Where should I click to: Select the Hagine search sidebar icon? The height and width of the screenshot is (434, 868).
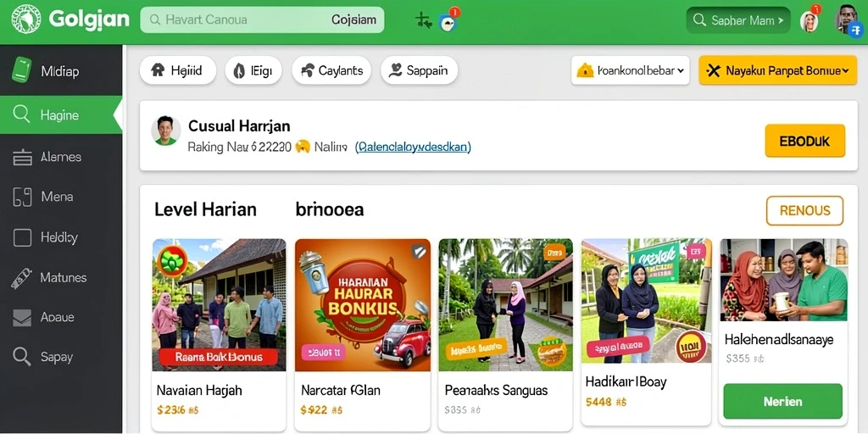21,114
